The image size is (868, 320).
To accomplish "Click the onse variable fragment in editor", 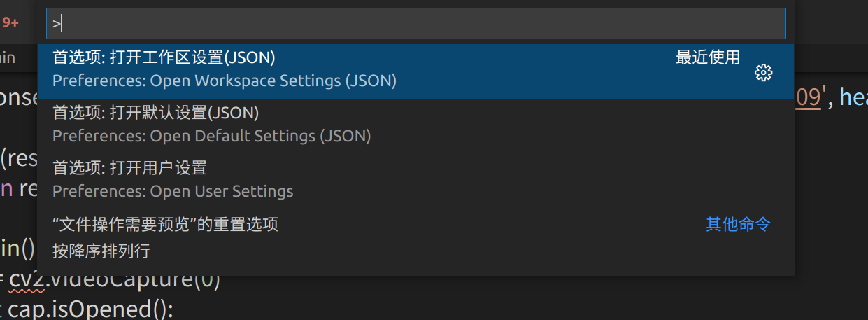I will 19,97.
